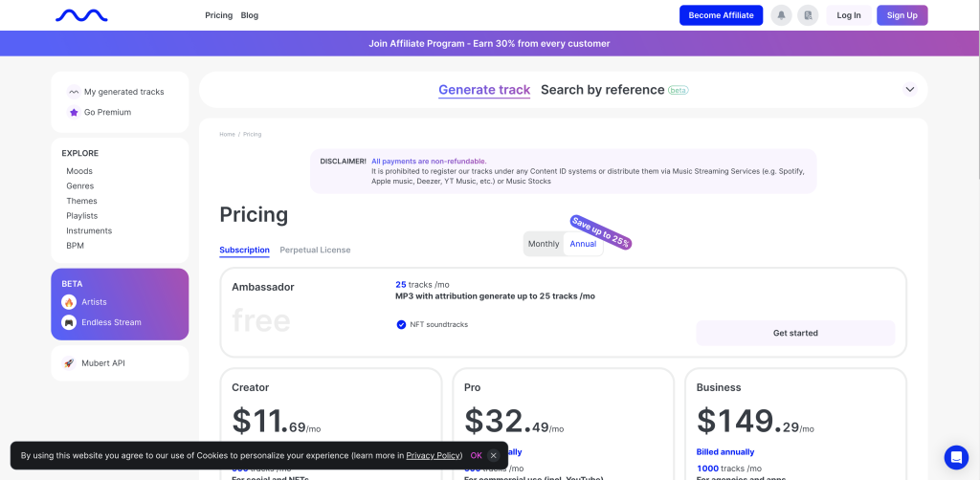The height and width of the screenshot is (480, 980).
Task: Click the Sign Up button
Action: [902, 15]
